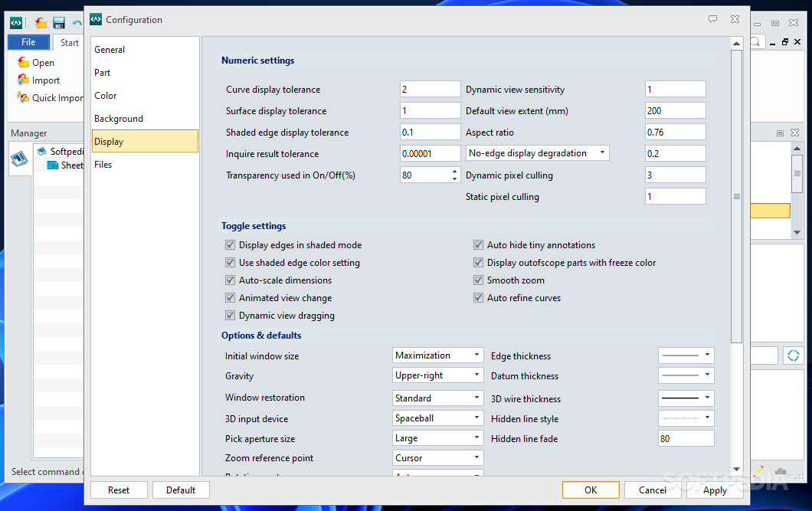
Task: Expand the Pick aperture size dropdown
Action: point(438,438)
